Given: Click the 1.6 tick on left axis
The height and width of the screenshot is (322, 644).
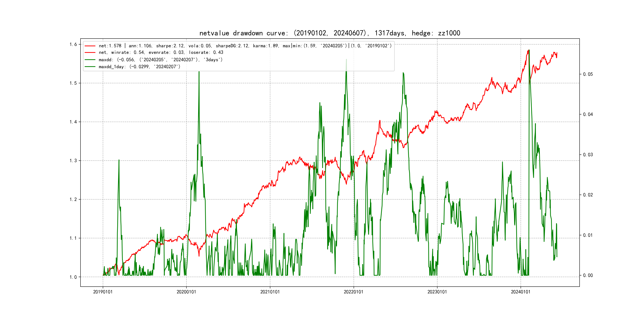Looking at the screenshot, I should [73, 45].
